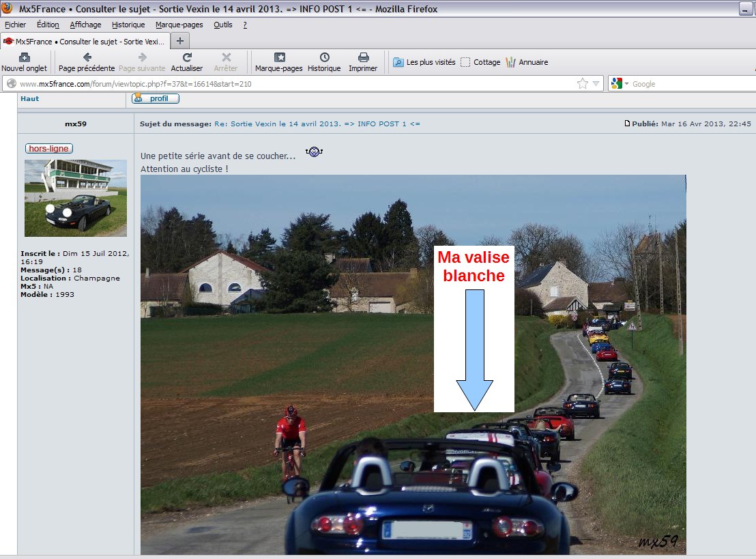Open the Annuaire bookmark
This screenshot has width=756, height=559.
point(527,62)
